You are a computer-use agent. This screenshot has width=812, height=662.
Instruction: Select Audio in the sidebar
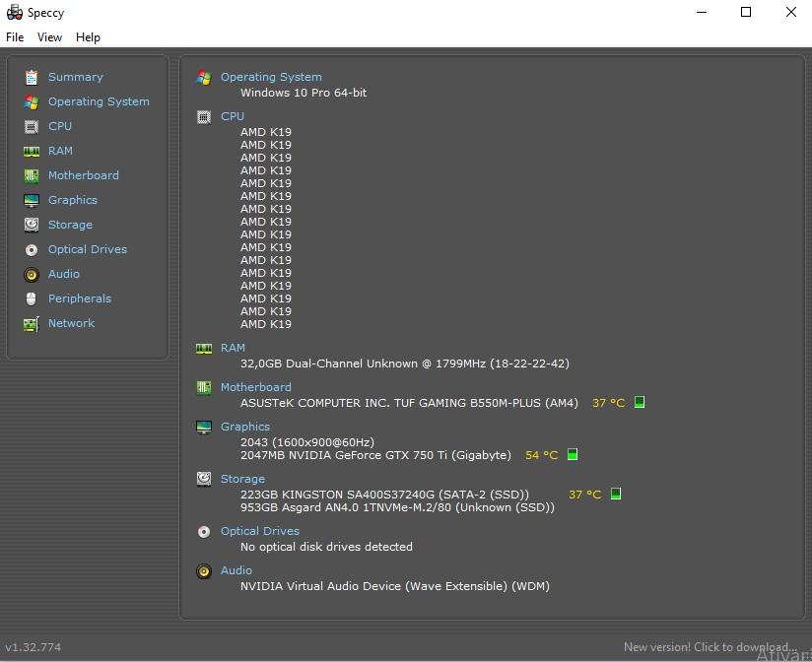click(64, 274)
